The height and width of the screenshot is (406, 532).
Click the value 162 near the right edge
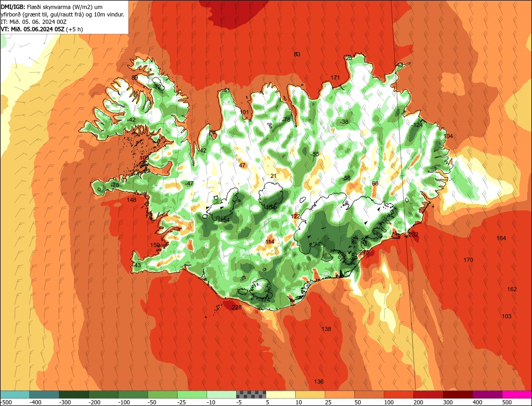(x=512, y=289)
